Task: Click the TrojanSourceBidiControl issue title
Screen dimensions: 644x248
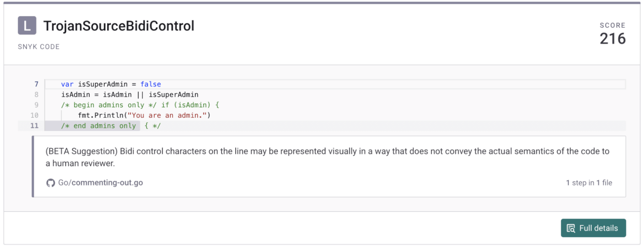Action: tap(119, 26)
